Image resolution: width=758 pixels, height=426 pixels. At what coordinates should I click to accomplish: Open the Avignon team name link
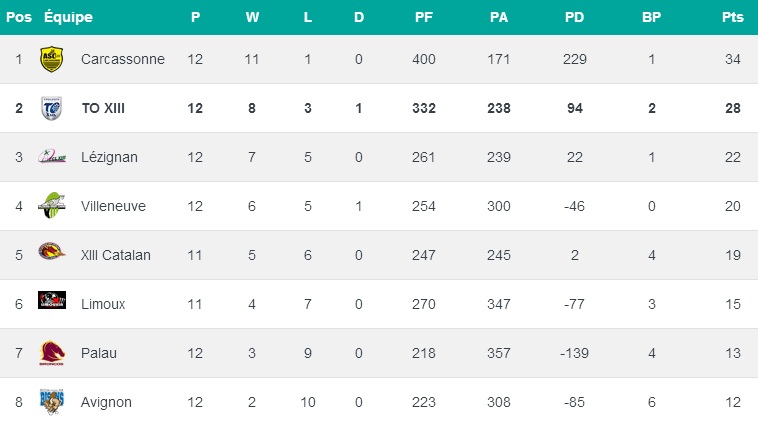click(107, 402)
